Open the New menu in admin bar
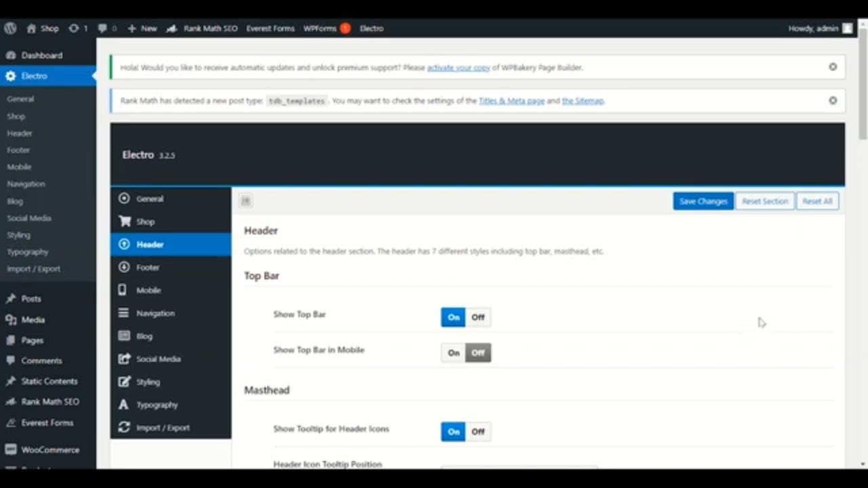The image size is (868, 488). click(x=142, y=28)
